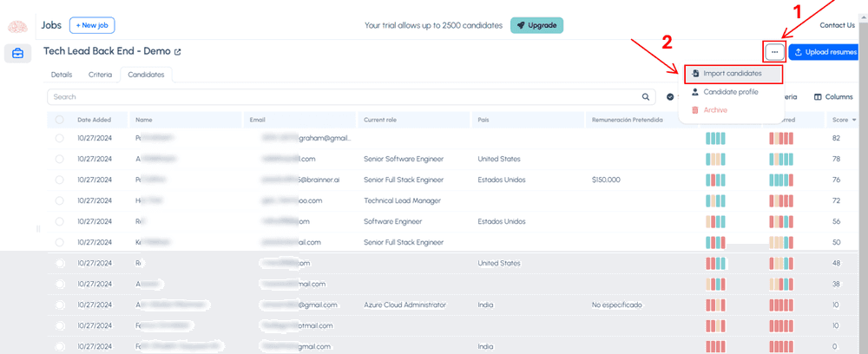Click the score bars for the top candidate
The height and width of the screenshot is (354, 868).
715,138
